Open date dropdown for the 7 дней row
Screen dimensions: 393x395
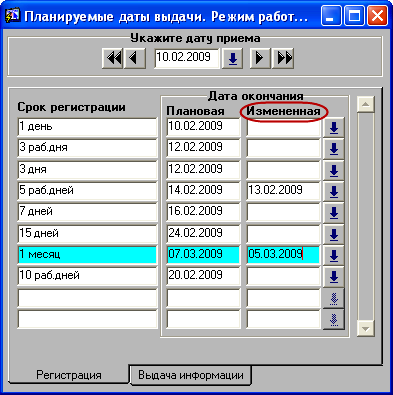334,213
